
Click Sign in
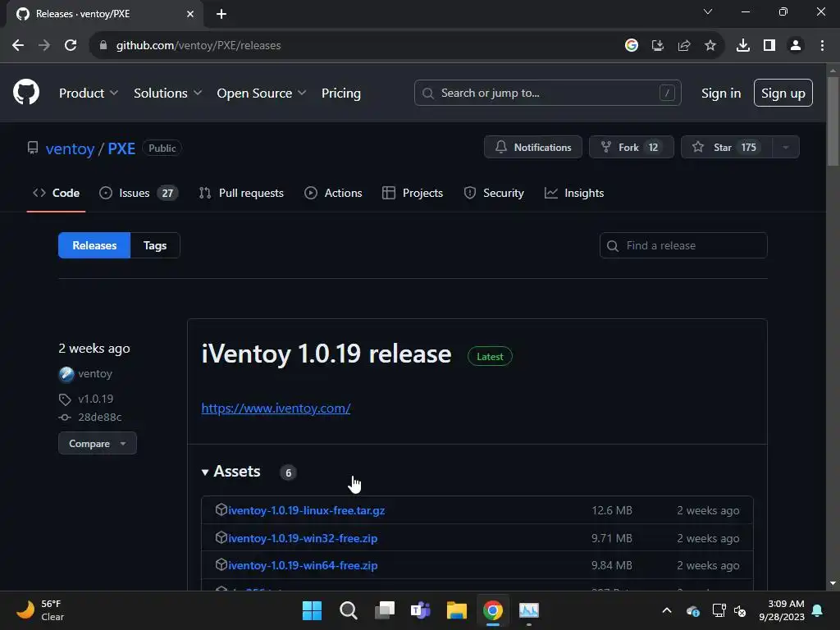click(x=721, y=94)
